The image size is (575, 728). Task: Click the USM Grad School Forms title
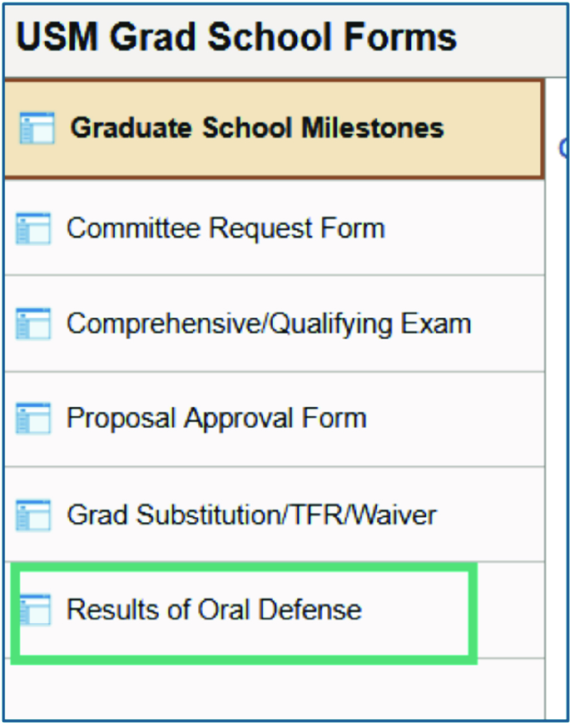236,37
